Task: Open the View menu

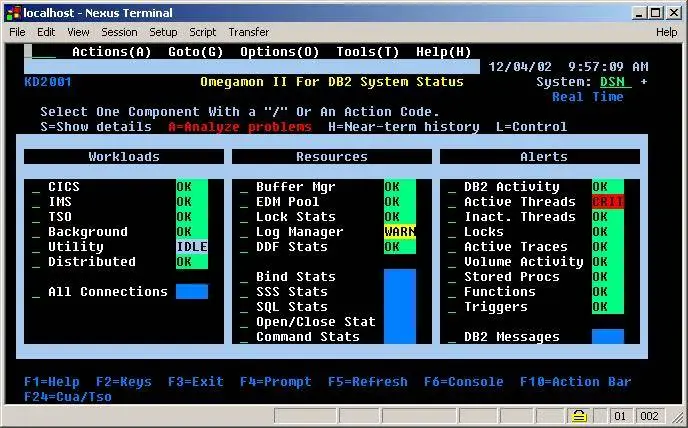Action: (78, 32)
